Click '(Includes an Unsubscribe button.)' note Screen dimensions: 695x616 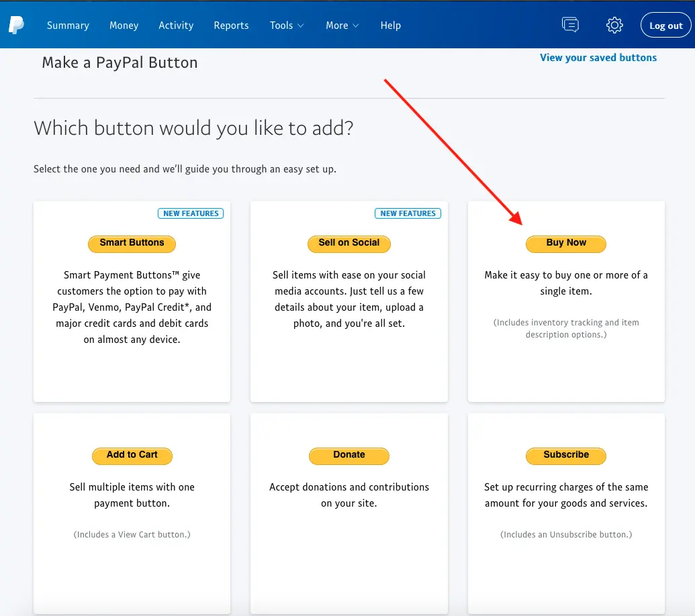[x=565, y=535]
